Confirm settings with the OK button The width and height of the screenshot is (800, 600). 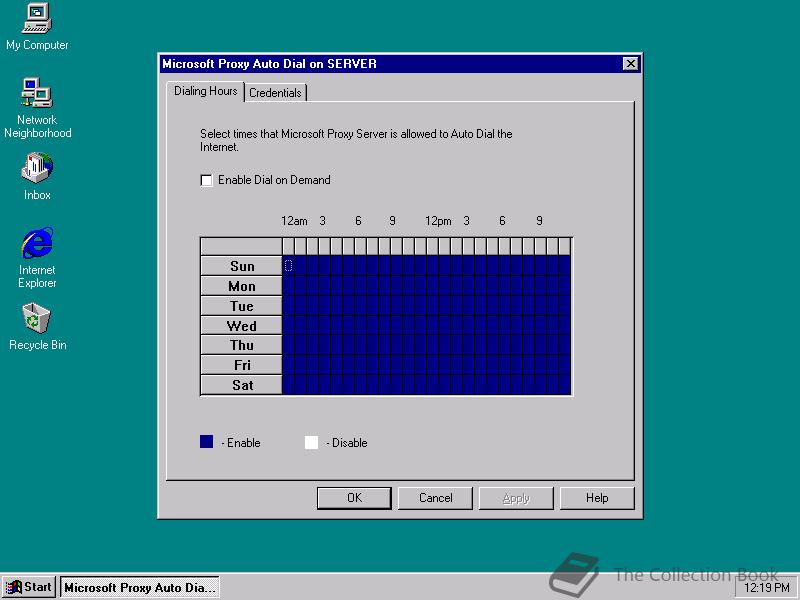click(x=354, y=498)
